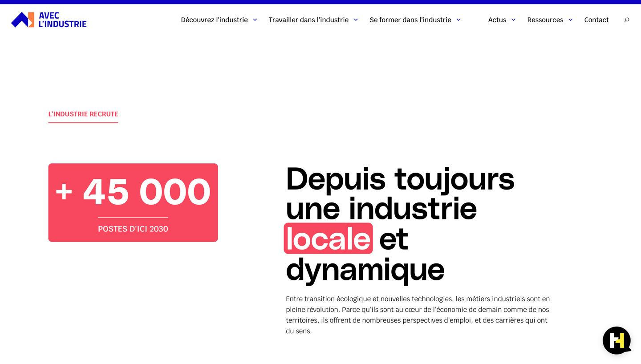Open the 'Découvrez l'industrie' menu
641x364 pixels.
(x=214, y=20)
